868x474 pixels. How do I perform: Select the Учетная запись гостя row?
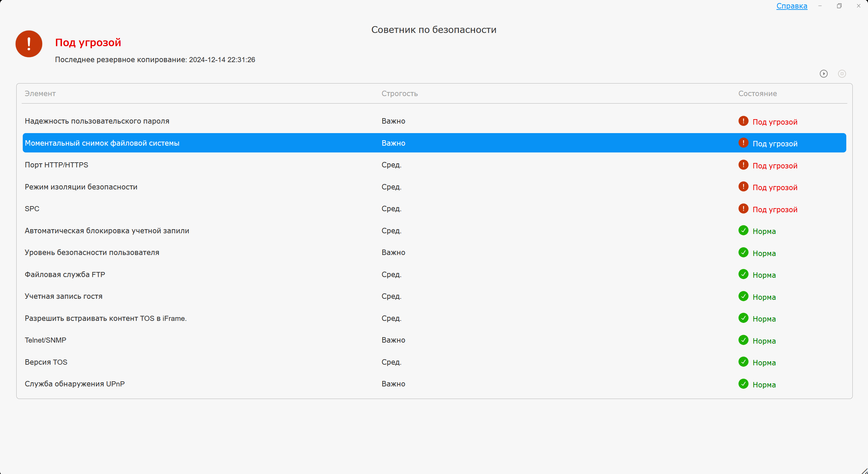click(x=63, y=296)
